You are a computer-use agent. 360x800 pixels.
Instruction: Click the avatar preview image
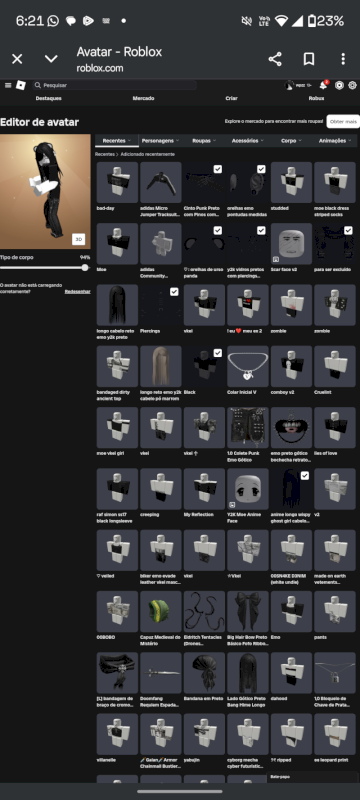[45, 192]
